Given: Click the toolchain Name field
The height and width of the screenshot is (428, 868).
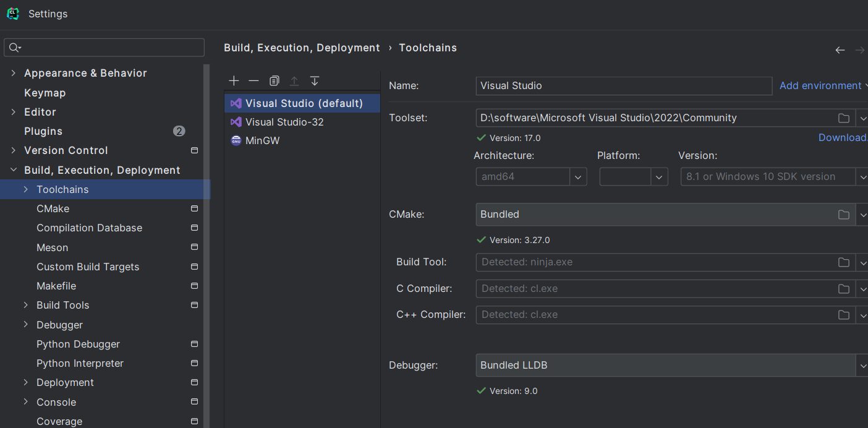Looking at the screenshot, I should (624, 85).
